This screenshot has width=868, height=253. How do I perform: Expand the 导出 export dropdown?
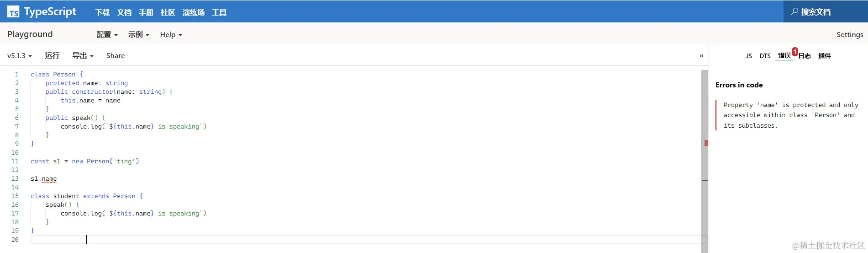(83, 56)
